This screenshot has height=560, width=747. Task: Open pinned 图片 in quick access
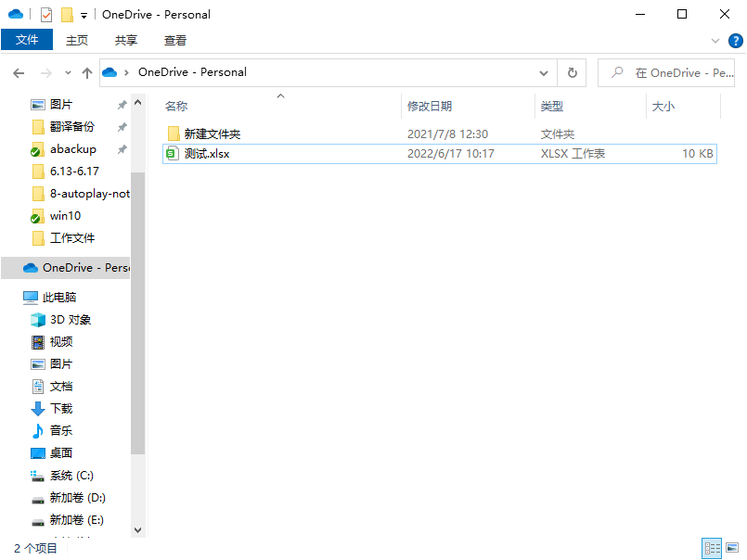(x=60, y=104)
